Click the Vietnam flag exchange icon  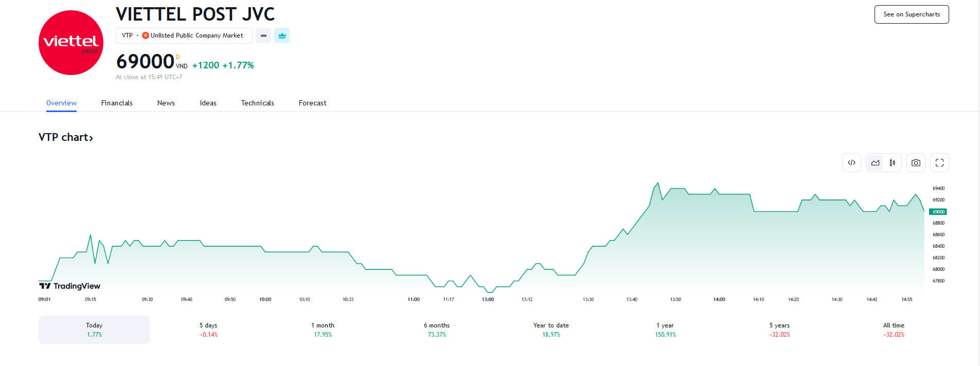146,35
